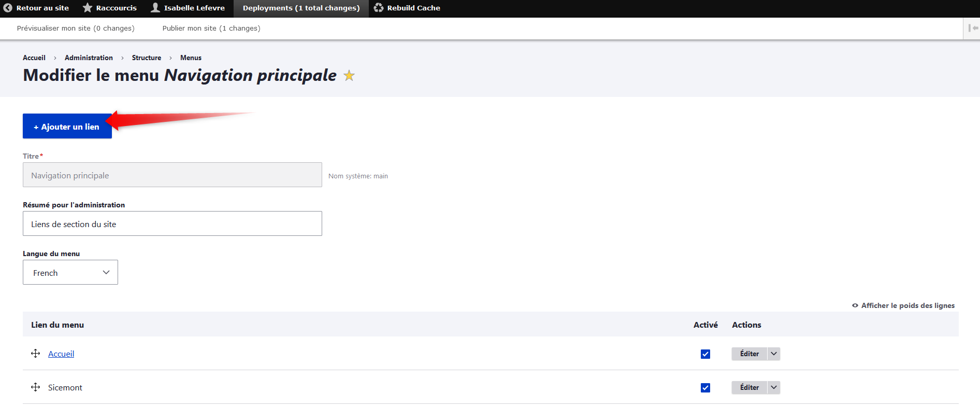The width and height of the screenshot is (980, 407).
Task: Expand the Éditer dropdown arrow for Sicemont
Action: 774,387
